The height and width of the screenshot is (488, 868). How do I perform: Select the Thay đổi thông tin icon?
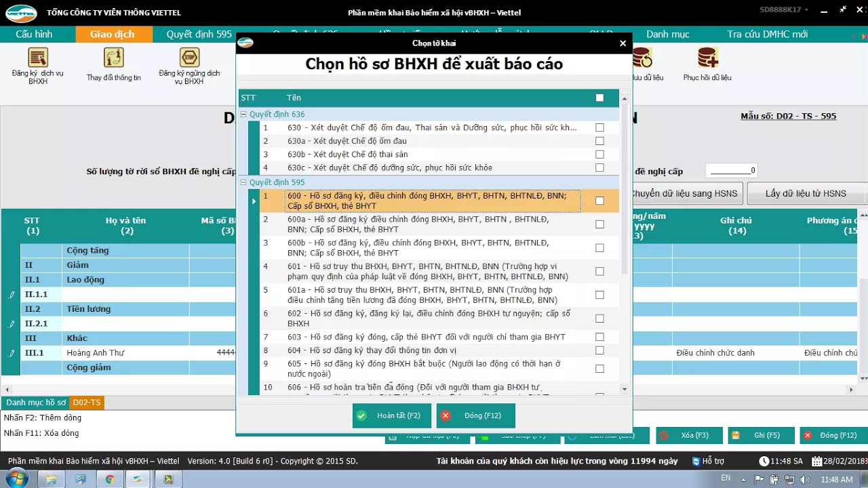pos(114,58)
